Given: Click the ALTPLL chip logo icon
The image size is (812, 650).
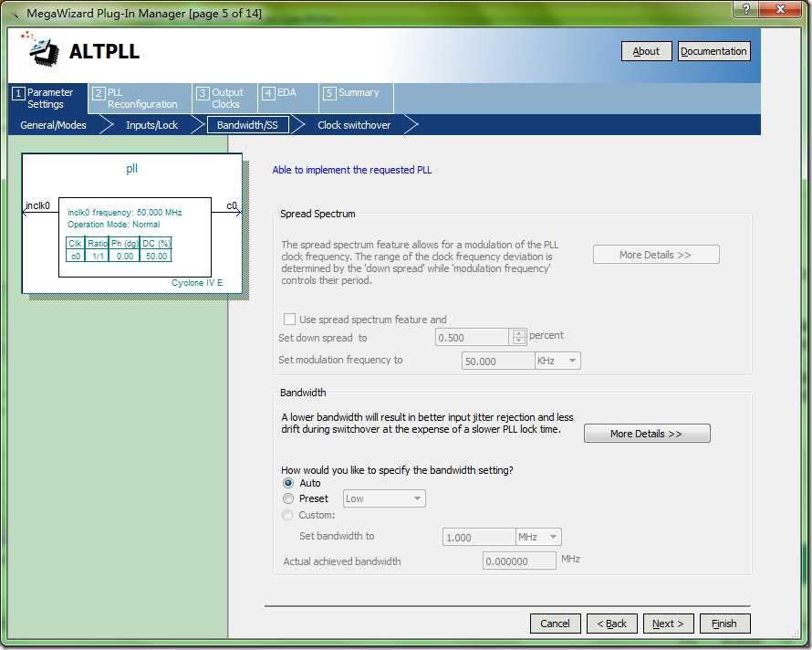Looking at the screenshot, I should pos(40,49).
